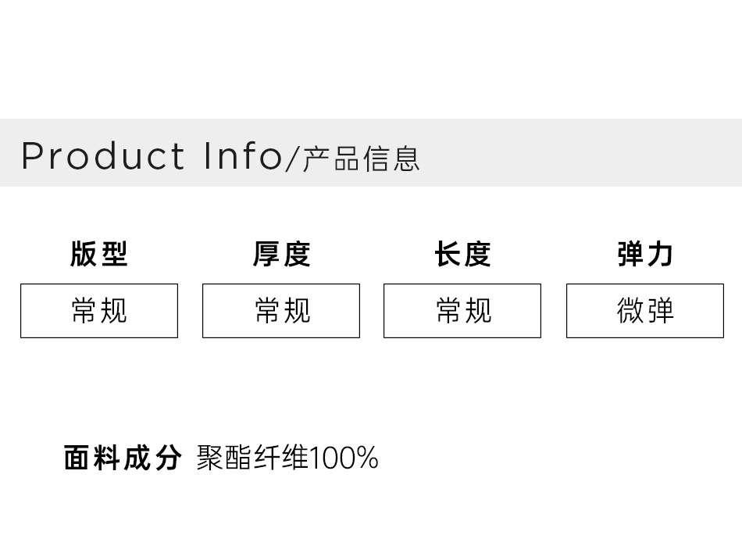Screen dimensions: 742x560
Task: Select the 常规 box under 厚度
Action: [x=281, y=311]
